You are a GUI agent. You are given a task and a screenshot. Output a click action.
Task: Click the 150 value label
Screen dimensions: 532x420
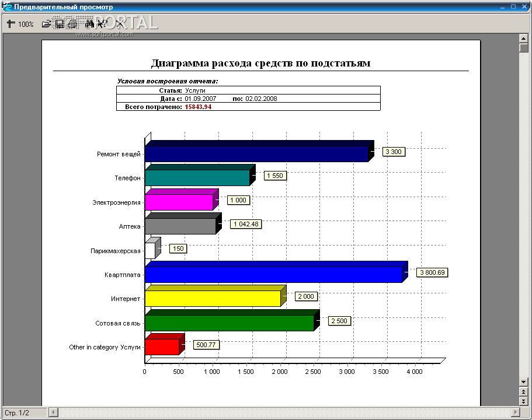click(x=178, y=249)
